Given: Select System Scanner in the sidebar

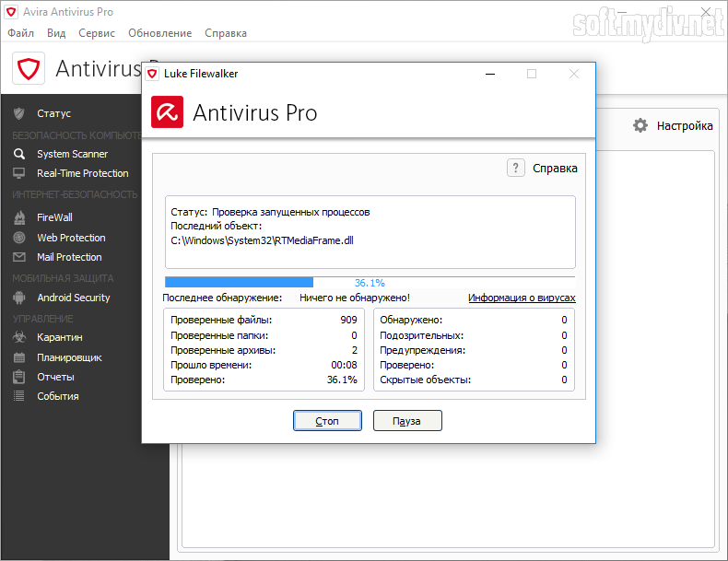Looking at the screenshot, I should pyautogui.click(x=73, y=154).
